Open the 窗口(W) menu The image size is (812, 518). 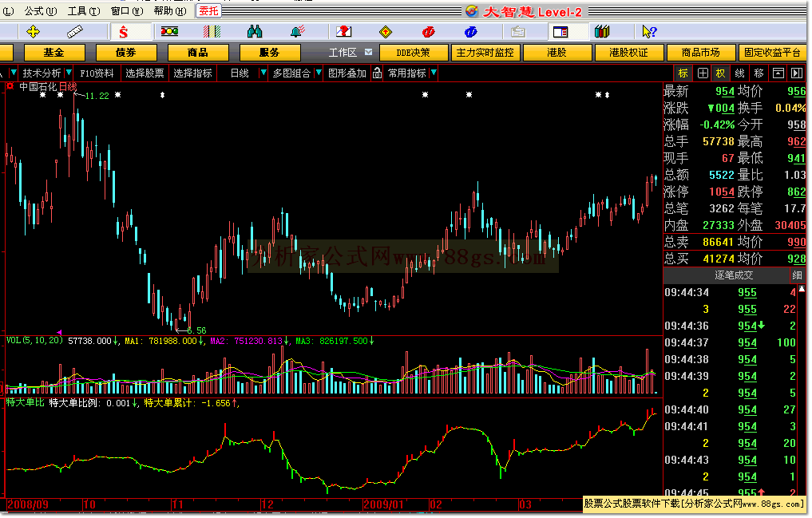coord(127,11)
